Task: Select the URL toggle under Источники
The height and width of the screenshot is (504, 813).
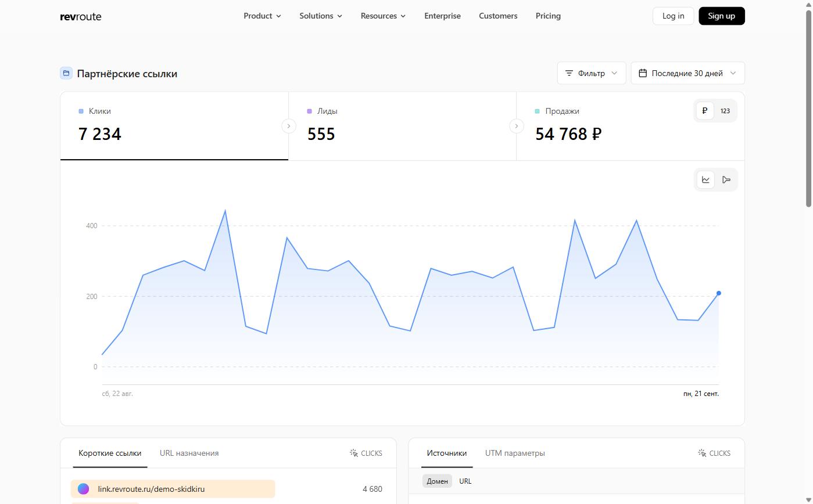Action: click(465, 481)
